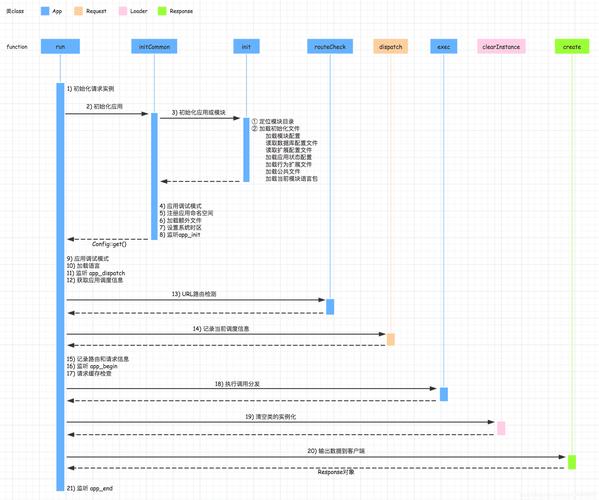Click the "15) 记录路由和请求信息" step
The image size is (599, 500).
coord(98,359)
